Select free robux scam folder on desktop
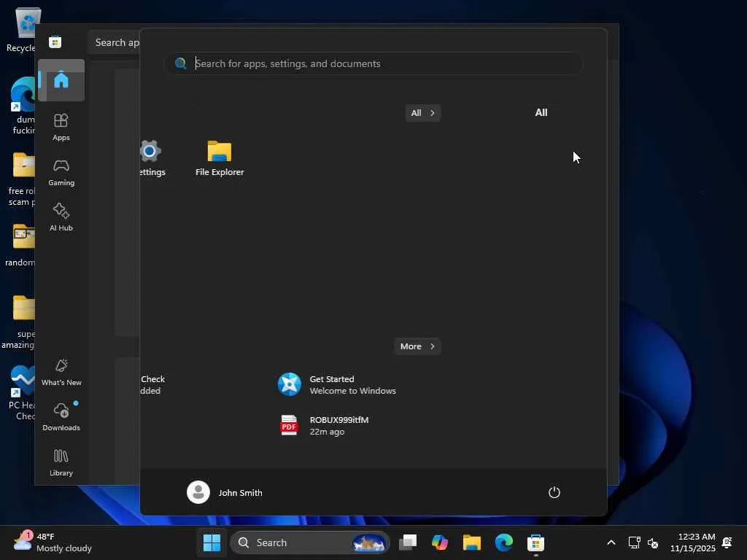747x560 pixels. point(22,180)
